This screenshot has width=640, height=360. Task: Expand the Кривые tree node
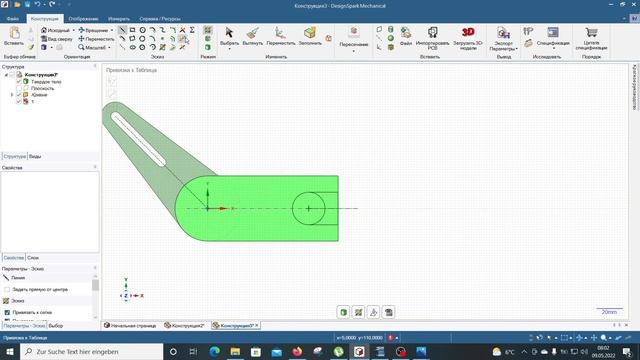tap(12, 95)
